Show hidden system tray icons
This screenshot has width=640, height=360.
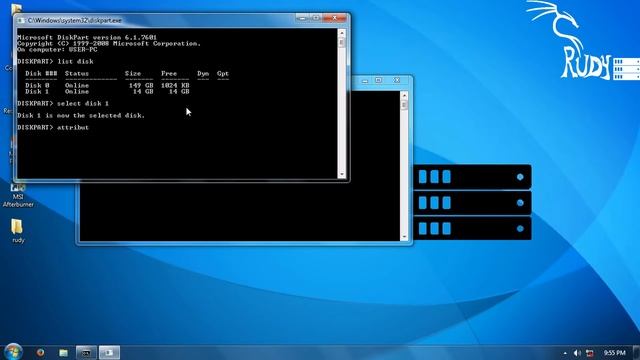coord(565,353)
